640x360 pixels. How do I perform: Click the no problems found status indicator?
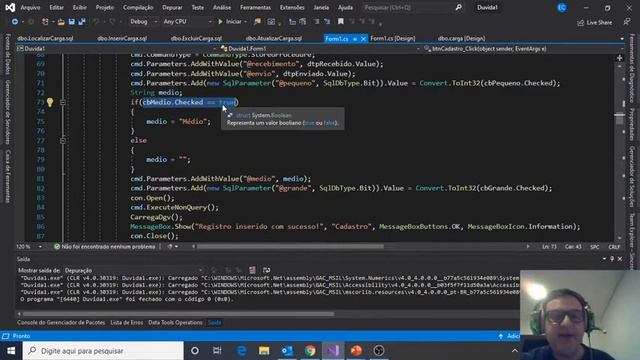click(x=105, y=247)
